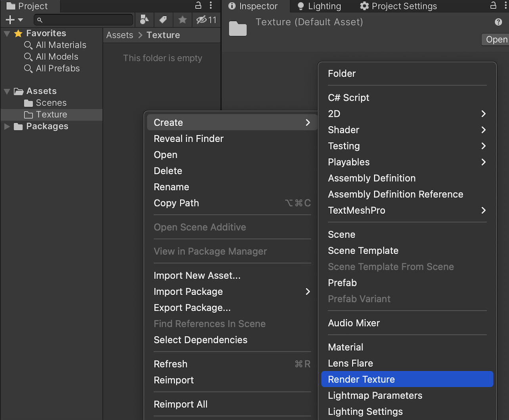Click the favorite star icon in toolbar

tap(182, 19)
